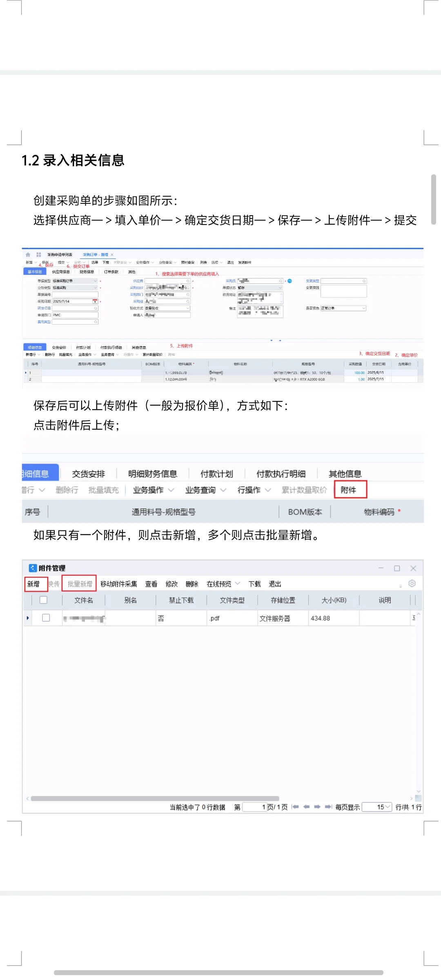Click the 单据编号 input field
The image size is (441, 980).
[x=75, y=294]
